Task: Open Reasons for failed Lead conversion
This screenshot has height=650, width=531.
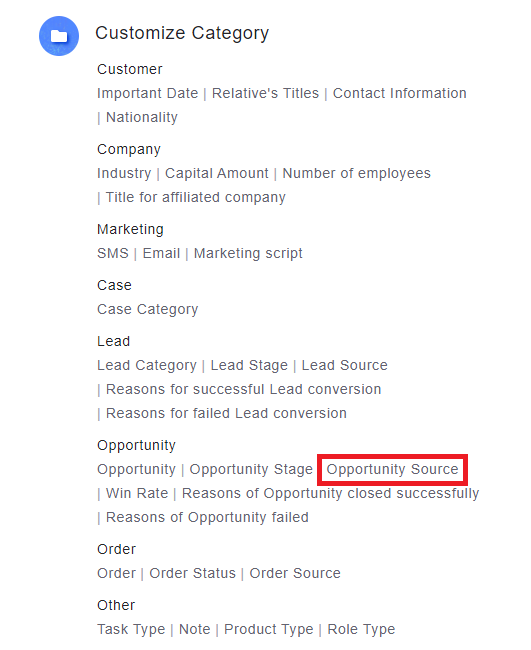Action: 226,413
